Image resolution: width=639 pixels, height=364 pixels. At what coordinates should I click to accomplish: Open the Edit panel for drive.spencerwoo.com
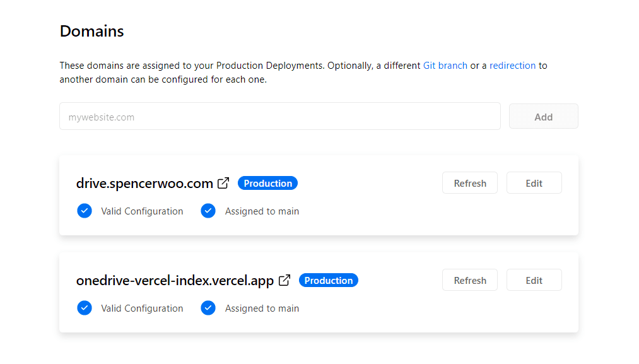point(534,182)
